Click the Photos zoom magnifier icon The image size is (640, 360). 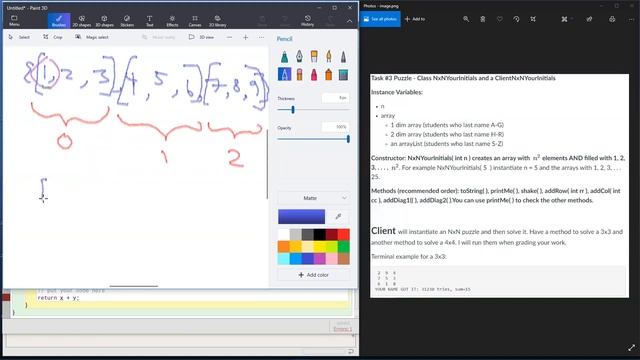click(x=466, y=19)
